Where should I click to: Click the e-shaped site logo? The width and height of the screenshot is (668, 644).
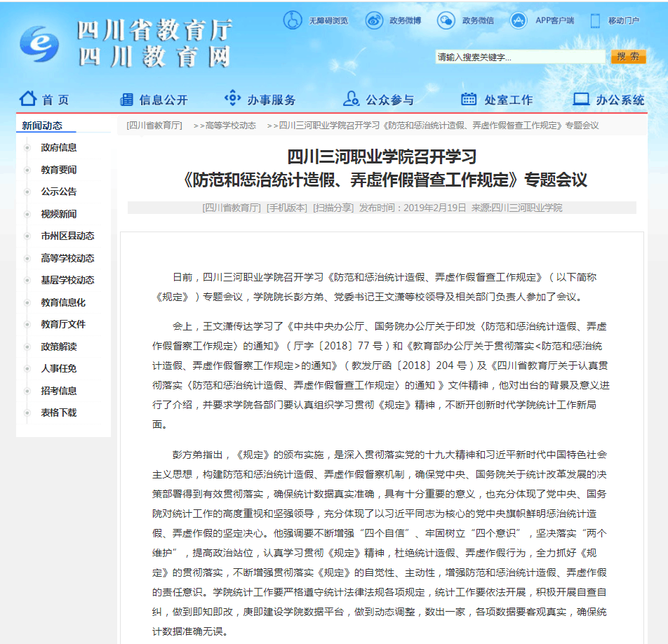(40, 44)
